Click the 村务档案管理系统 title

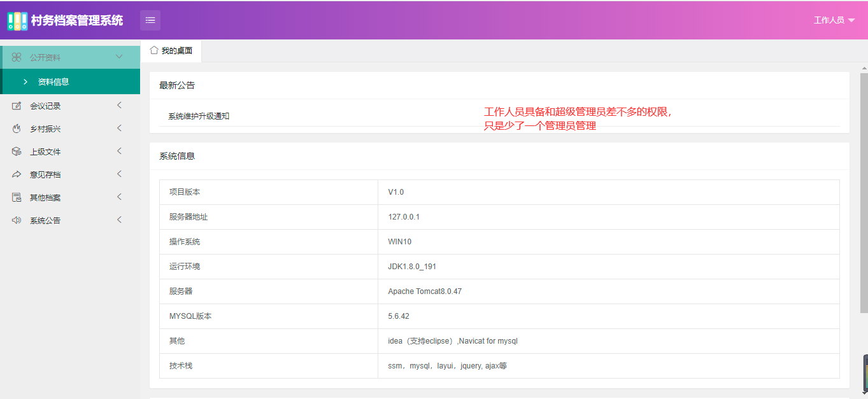(x=77, y=20)
